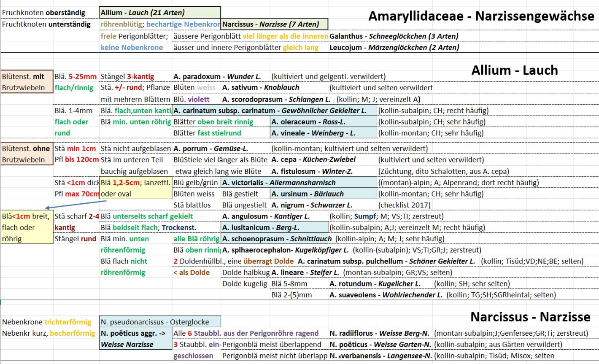Click 'Stä min 1cm' cell
Screen dimensions: 599x364
pyautogui.click(x=75, y=148)
